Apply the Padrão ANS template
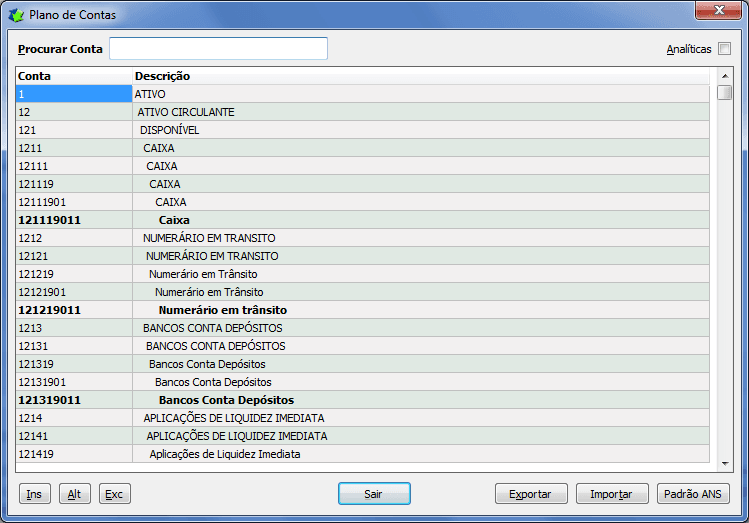 coord(694,494)
